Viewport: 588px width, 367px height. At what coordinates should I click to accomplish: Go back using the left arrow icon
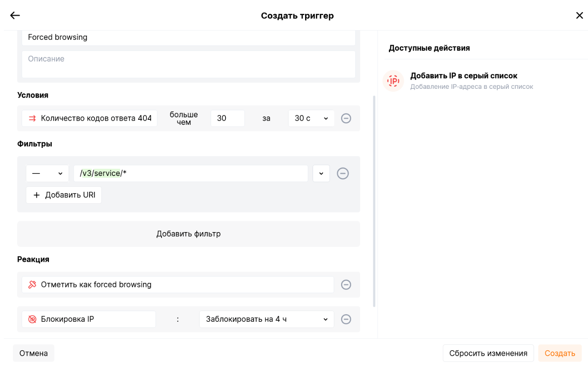15,16
